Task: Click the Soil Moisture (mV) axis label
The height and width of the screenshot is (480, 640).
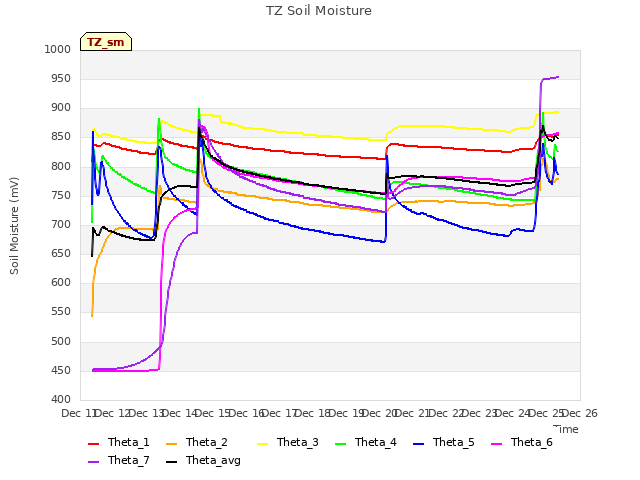Action: pyautogui.click(x=14, y=226)
